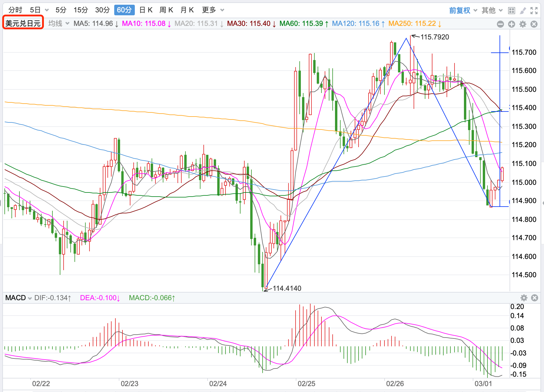Click the 02/23 date label
The height and width of the screenshot is (392, 544).
click(x=130, y=383)
